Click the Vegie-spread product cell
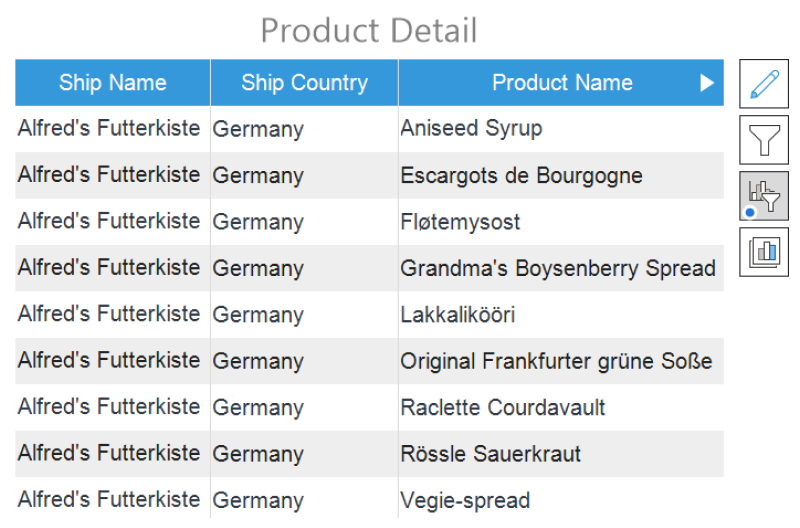 click(465, 500)
